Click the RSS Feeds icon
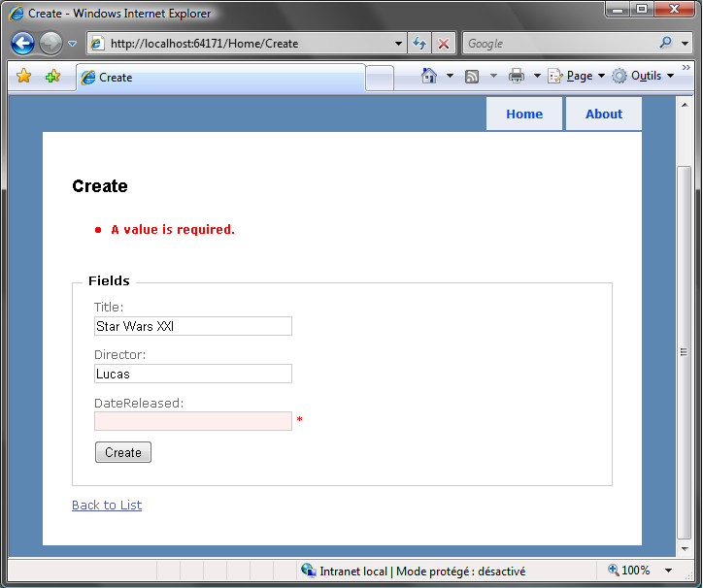This screenshot has height=588, width=703. point(472,76)
